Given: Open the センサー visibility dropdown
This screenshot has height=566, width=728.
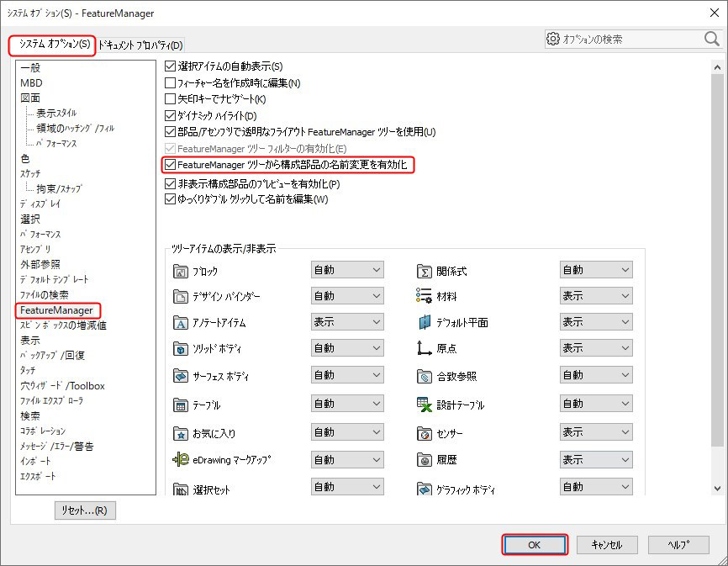Looking at the screenshot, I should point(595,432).
